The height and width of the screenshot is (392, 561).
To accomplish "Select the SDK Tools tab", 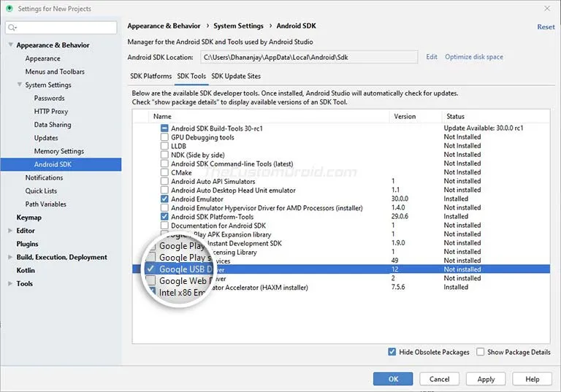I will point(191,76).
